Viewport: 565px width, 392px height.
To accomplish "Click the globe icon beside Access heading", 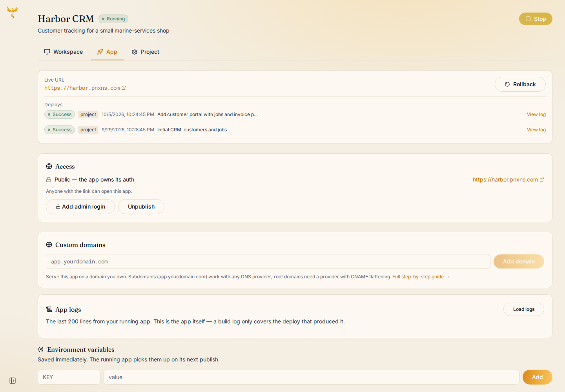I will 49,166.
